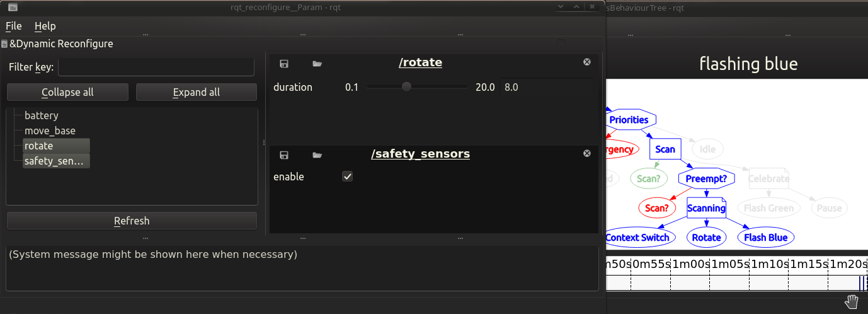This screenshot has height=314, width=868.
Task: Click the Refresh button
Action: tap(132, 221)
